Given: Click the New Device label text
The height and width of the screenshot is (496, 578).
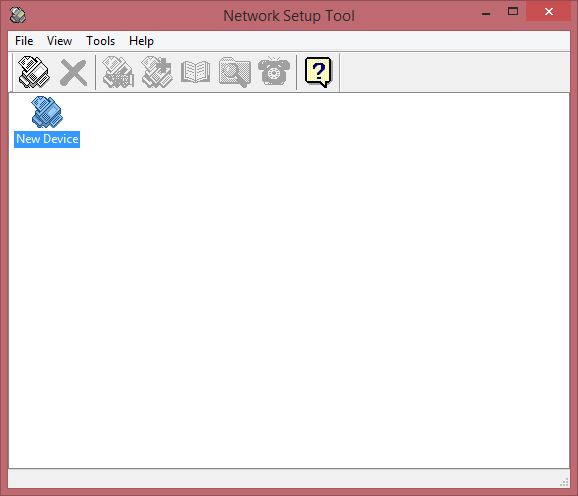Looking at the screenshot, I should pos(47,139).
